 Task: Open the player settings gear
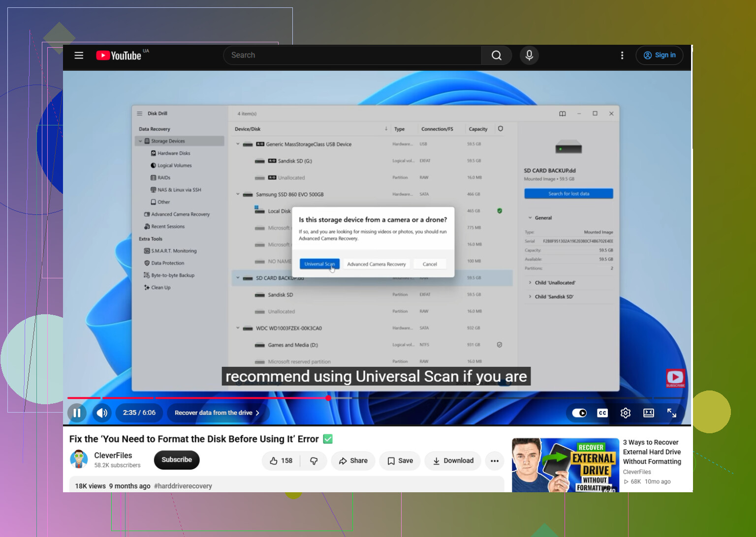(625, 413)
